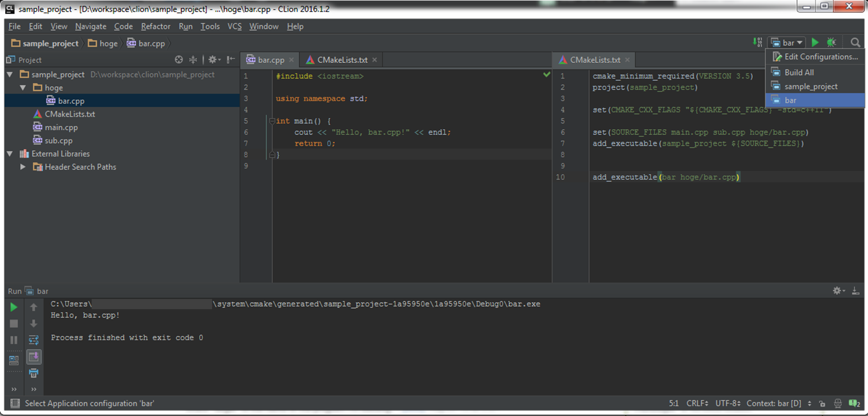The height and width of the screenshot is (416, 868).
Task: Open the Refactor menu
Action: point(155,27)
